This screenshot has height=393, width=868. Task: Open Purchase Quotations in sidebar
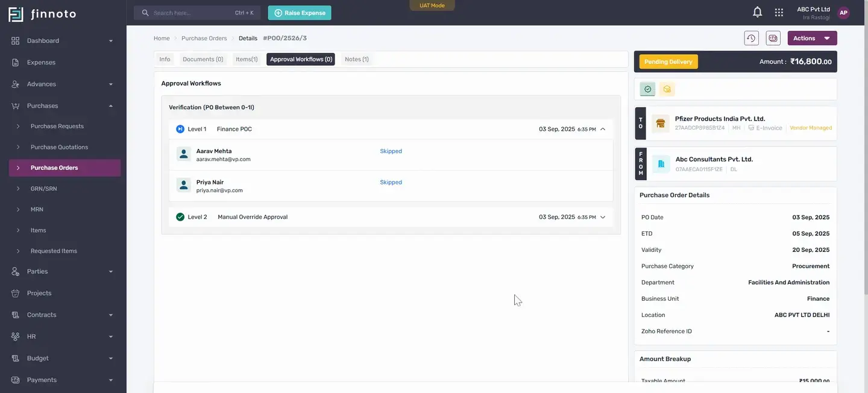point(59,147)
